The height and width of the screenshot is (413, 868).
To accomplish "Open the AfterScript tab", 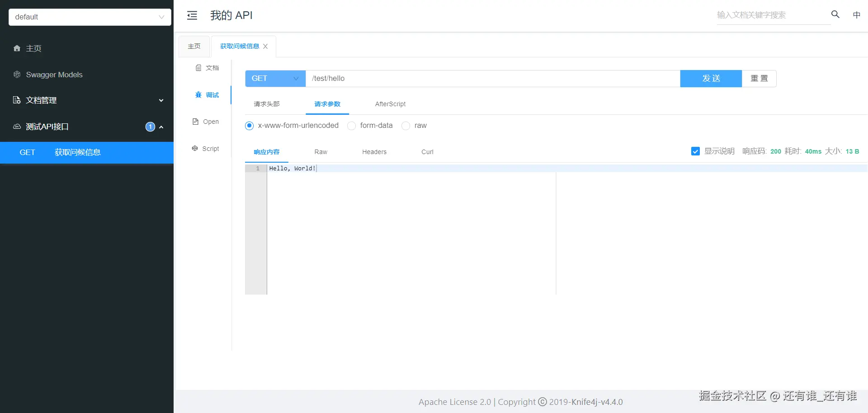I will coord(390,104).
